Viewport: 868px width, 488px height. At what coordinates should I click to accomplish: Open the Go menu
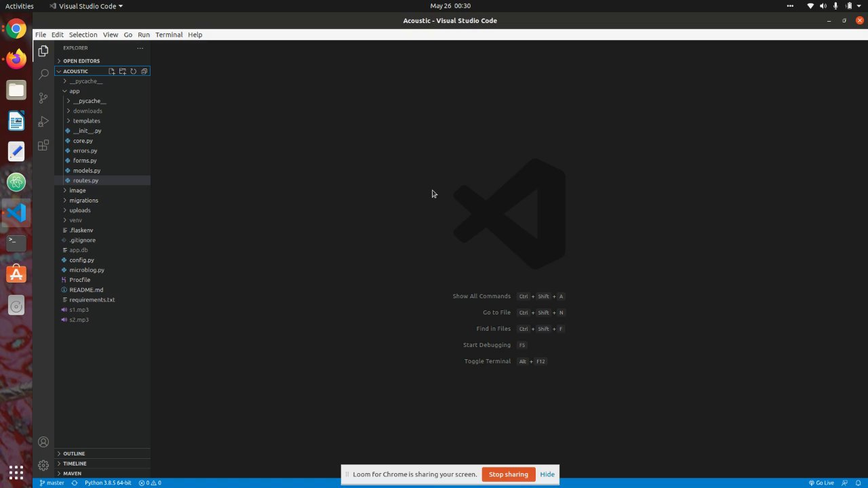pyautogui.click(x=128, y=35)
